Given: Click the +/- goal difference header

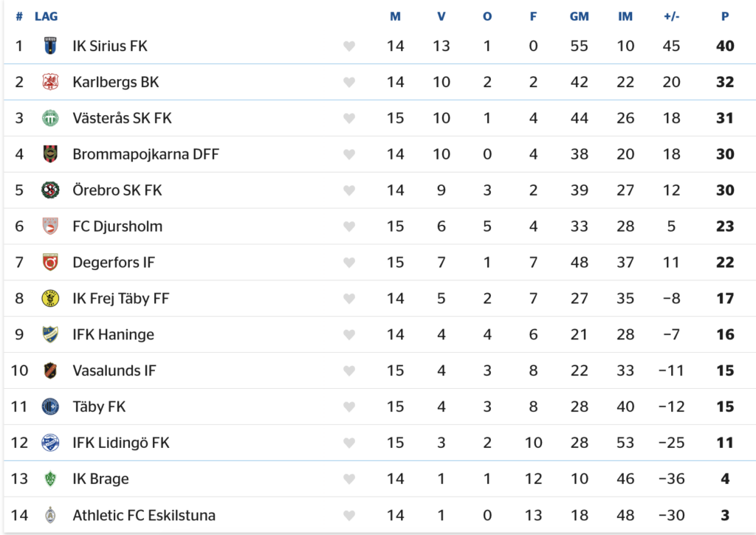Looking at the screenshot, I should pos(671,16).
